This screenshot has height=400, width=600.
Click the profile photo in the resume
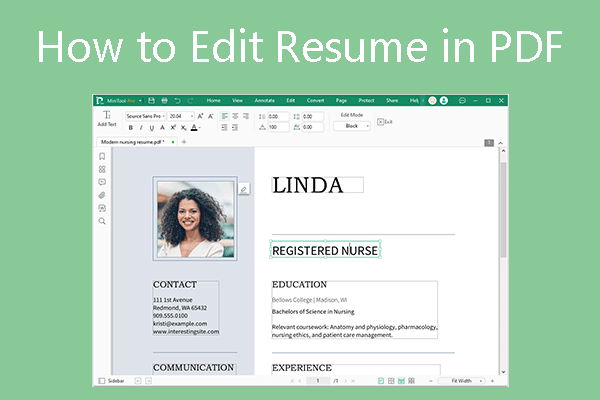pos(195,219)
